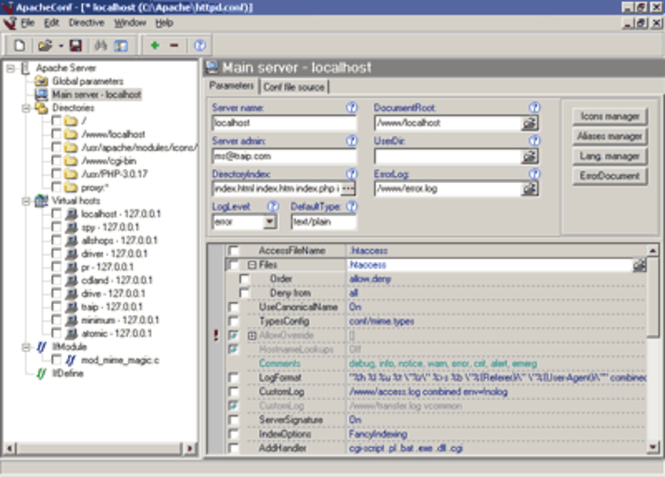665x478 pixels.
Task: Collapse the Directories tree node
Action: [26, 108]
